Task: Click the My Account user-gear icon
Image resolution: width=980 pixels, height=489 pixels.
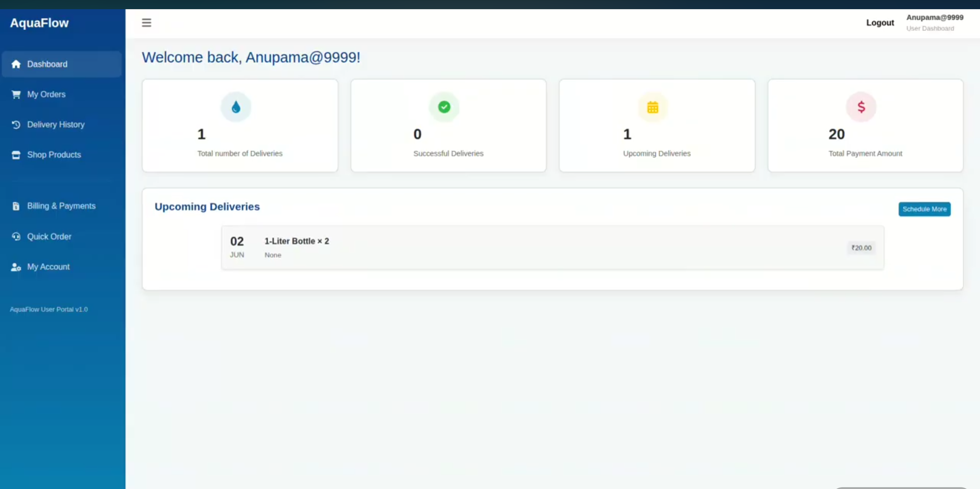Action: coord(16,267)
